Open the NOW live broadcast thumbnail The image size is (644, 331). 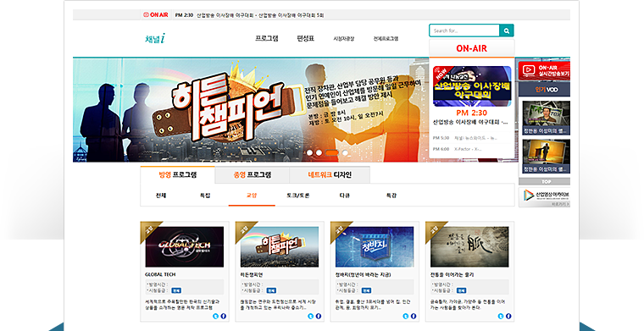[472, 86]
